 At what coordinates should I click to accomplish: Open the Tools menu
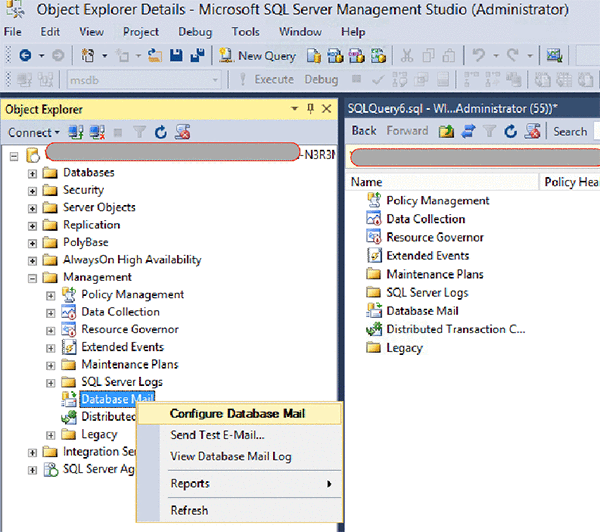pyautogui.click(x=245, y=32)
